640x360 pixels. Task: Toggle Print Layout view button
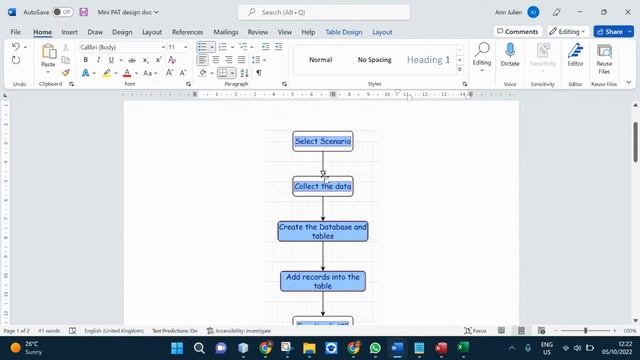[521, 331]
